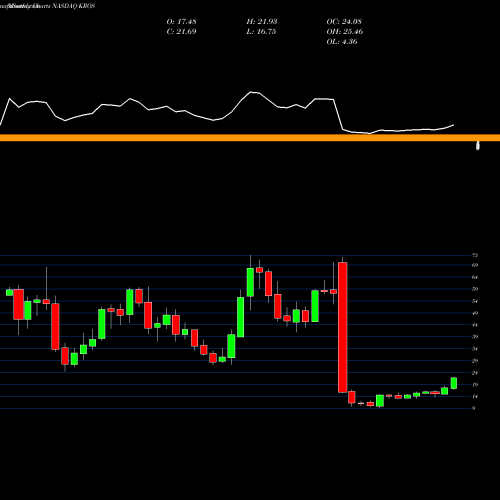This screenshot has height=500, width=500.
Task: Click the 'OL: 4.36' readout
Action: [x=342, y=42]
